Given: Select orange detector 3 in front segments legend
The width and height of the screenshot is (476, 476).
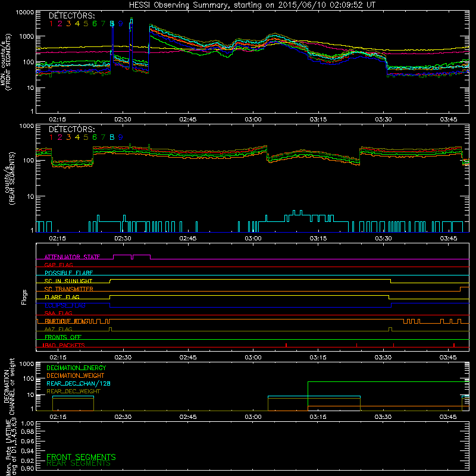Looking at the screenshot, I should pyautogui.click(x=68, y=24).
